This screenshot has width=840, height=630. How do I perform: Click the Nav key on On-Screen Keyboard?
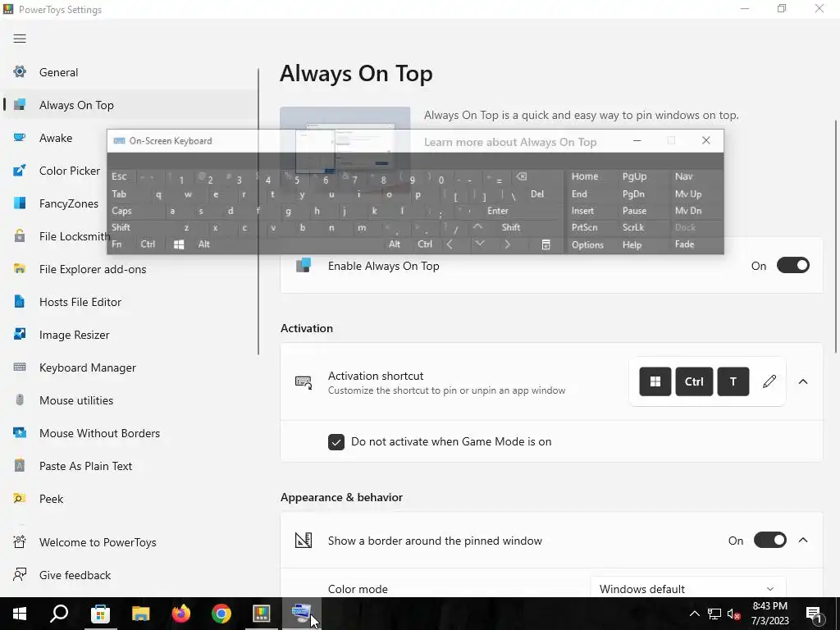pyautogui.click(x=683, y=176)
